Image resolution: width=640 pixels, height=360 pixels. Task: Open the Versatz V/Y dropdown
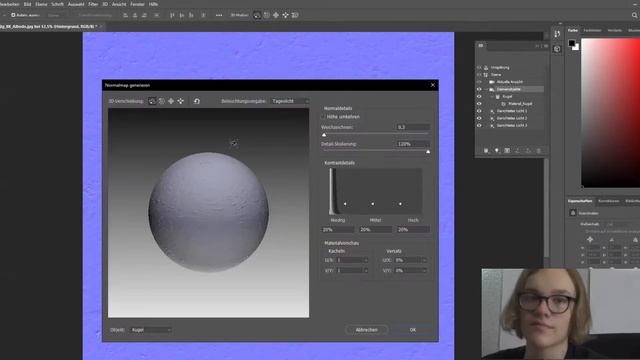[411, 270]
